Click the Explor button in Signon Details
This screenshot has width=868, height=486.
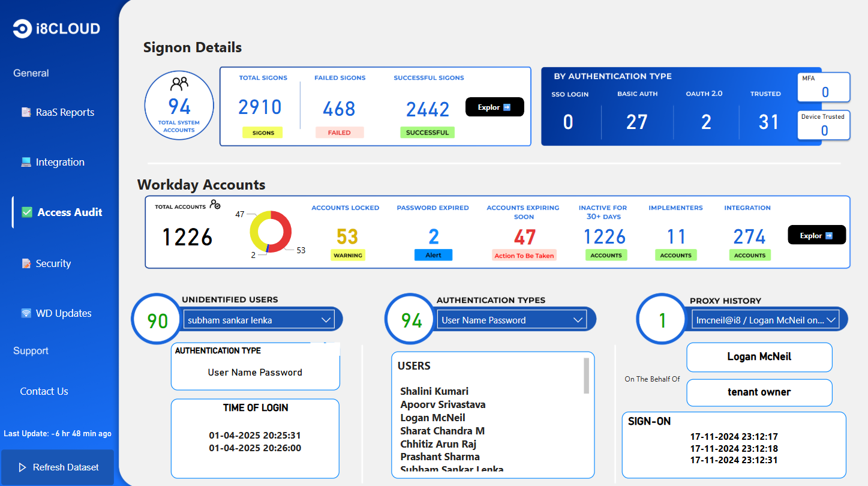pyautogui.click(x=494, y=106)
